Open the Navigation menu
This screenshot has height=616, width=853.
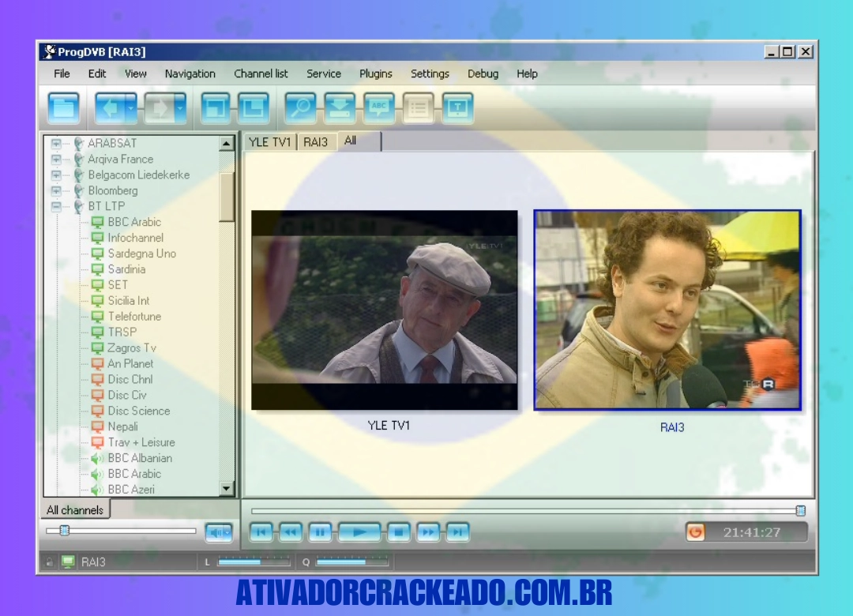point(190,73)
